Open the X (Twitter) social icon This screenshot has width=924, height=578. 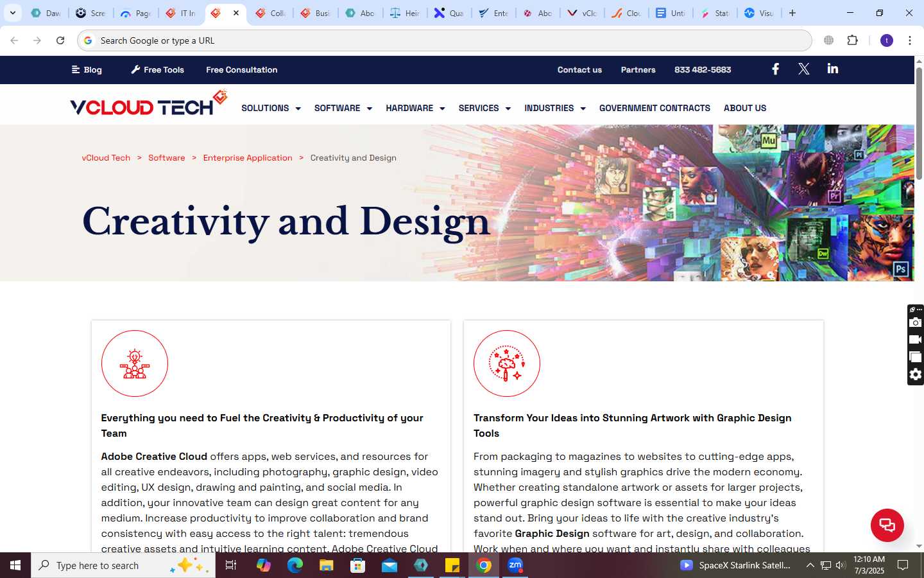coord(804,69)
